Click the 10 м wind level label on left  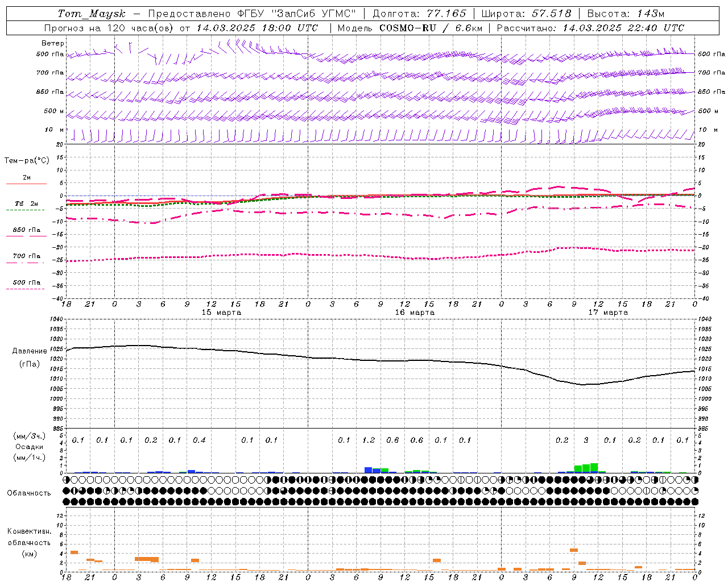[54, 130]
